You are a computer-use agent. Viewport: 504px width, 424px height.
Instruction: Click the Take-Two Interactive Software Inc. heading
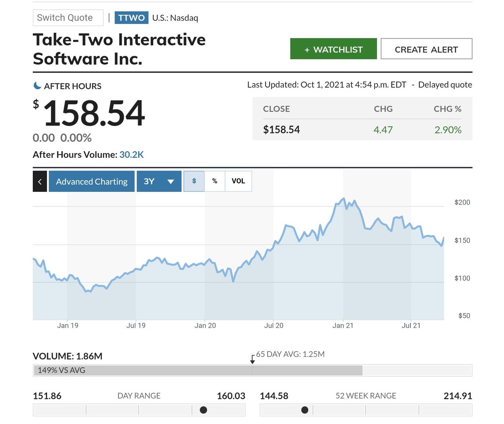click(119, 49)
